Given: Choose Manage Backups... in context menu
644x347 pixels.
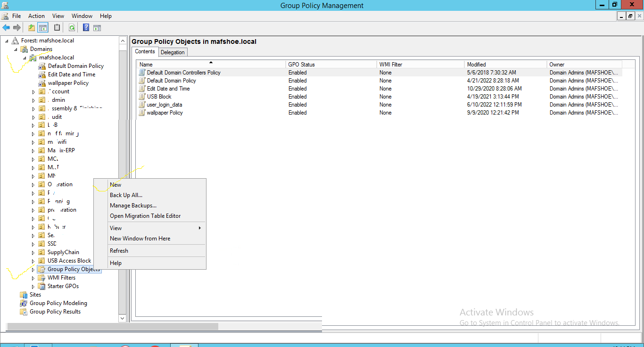Looking at the screenshot, I should point(150,206).
